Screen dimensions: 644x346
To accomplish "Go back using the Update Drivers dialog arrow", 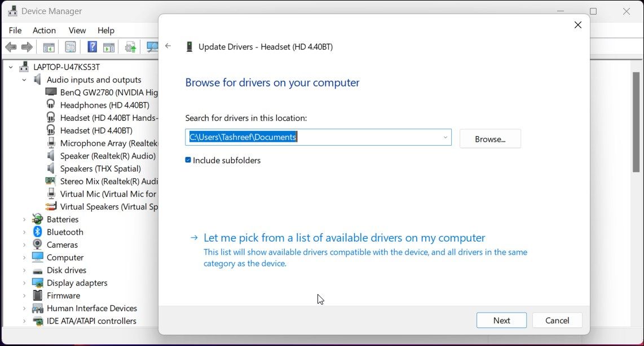I will 168,46.
